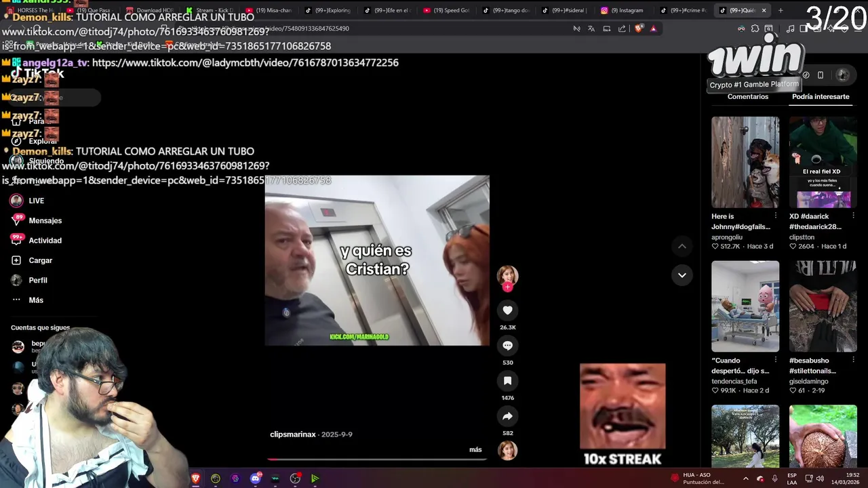Open Brave browser in the taskbar
This screenshot has width=868, height=488.
click(x=196, y=479)
